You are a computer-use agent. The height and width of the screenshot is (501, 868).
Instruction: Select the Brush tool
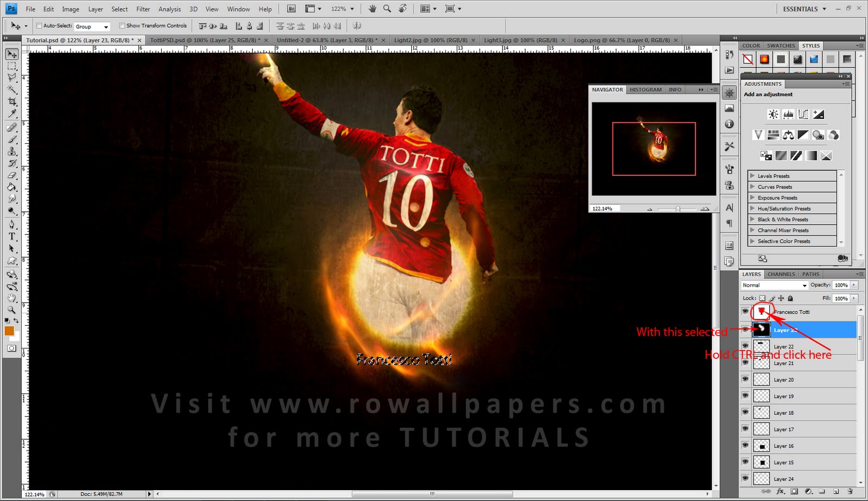[11, 139]
